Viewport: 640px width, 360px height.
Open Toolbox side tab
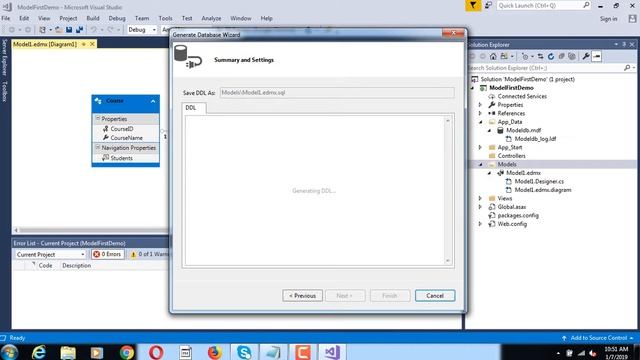click(4, 91)
